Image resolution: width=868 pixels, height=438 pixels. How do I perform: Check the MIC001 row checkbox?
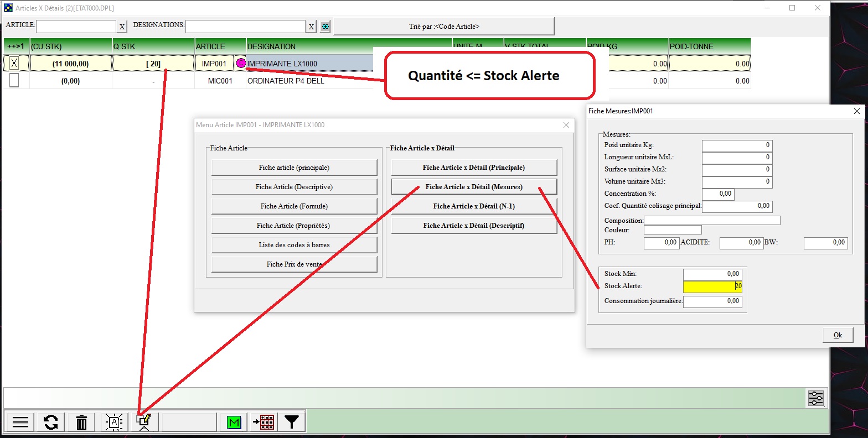(14, 81)
